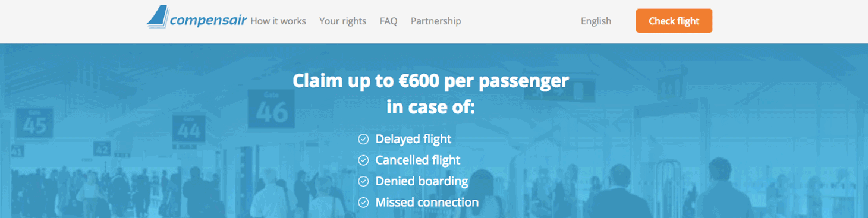Image resolution: width=868 pixels, height=218 pixels.
Task: Click the Gate 45 sign in background
Action: [35, 122]
